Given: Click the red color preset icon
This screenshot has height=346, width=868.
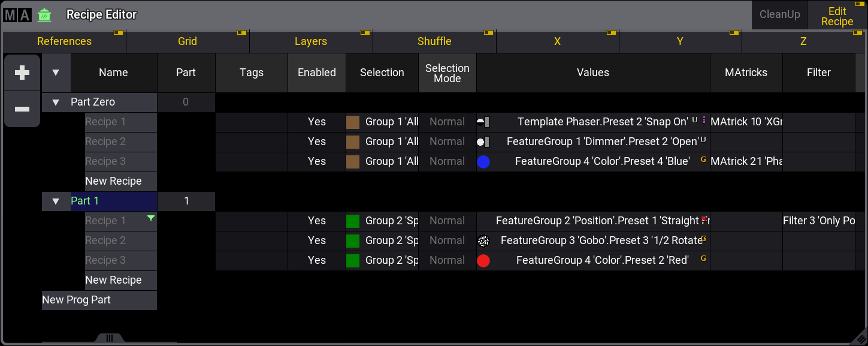Looking at the screenshot, I should pyautogui.click(x=483, y=260).
